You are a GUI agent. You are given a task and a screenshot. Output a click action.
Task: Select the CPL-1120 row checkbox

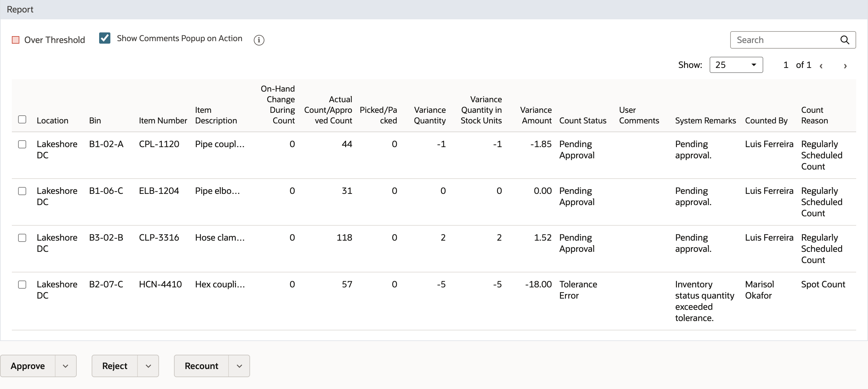(x=22, y=144)
